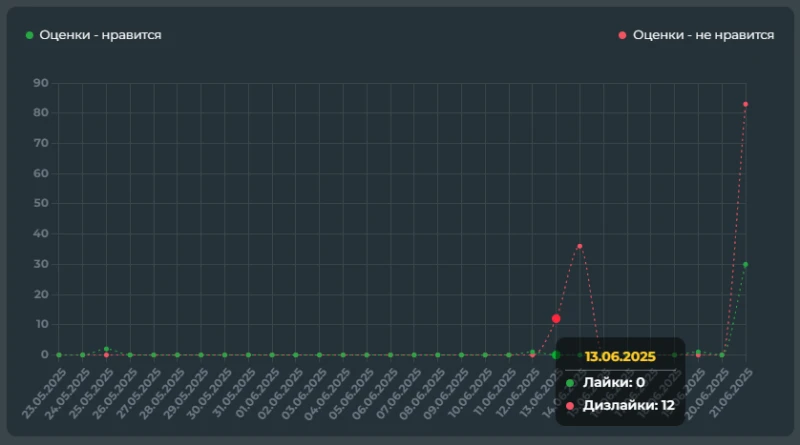
Task: Click the y-axis value '90'
Action: click(x=41, y=83)
